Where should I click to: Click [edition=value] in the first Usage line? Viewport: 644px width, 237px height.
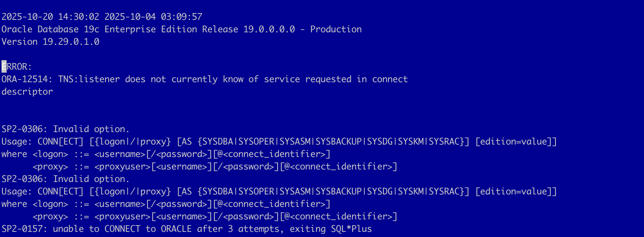(x=515, y=142)
